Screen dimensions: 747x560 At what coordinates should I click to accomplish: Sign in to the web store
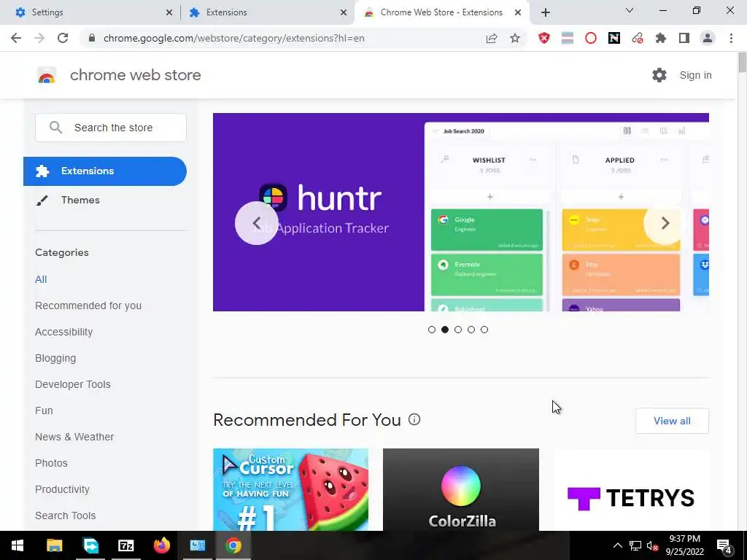(695, 75)
